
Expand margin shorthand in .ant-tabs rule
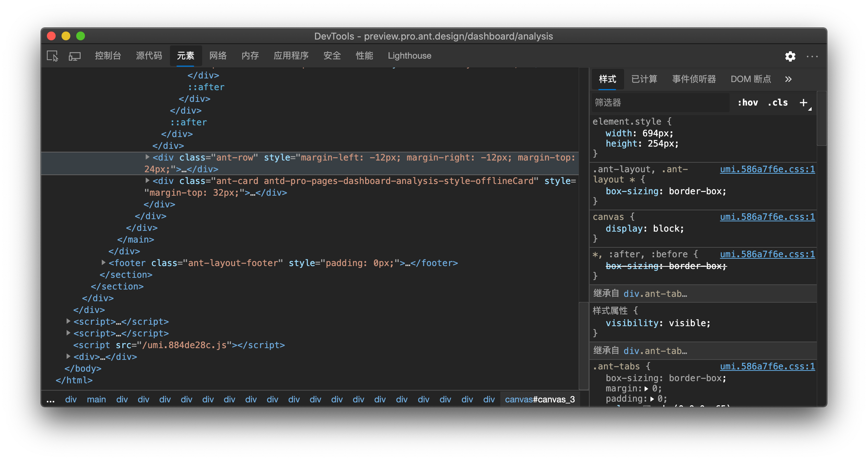(x=646, y=388)
